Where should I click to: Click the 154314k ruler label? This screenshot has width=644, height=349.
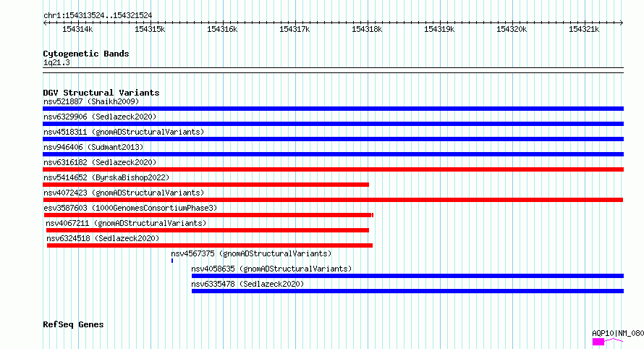point(77,29)
